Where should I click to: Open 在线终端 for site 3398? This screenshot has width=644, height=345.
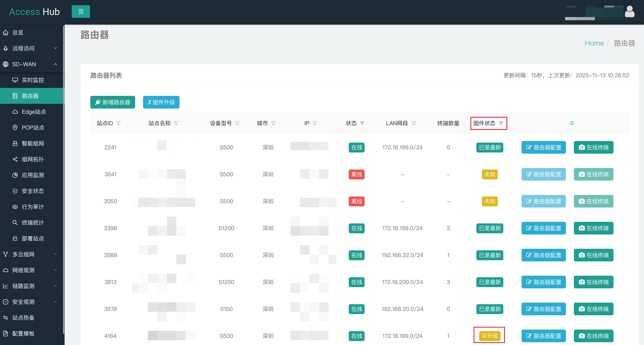594,228
